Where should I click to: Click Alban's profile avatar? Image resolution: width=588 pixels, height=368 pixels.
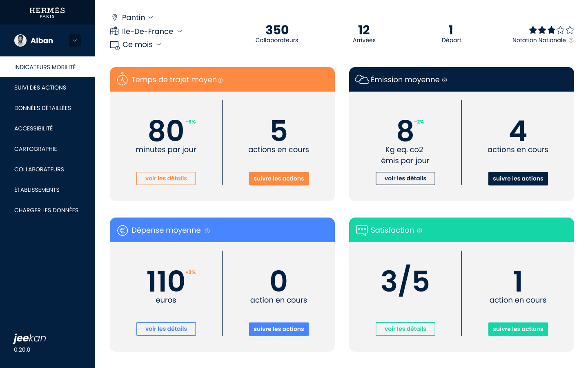pyautogui.click(x=20, y=40)
